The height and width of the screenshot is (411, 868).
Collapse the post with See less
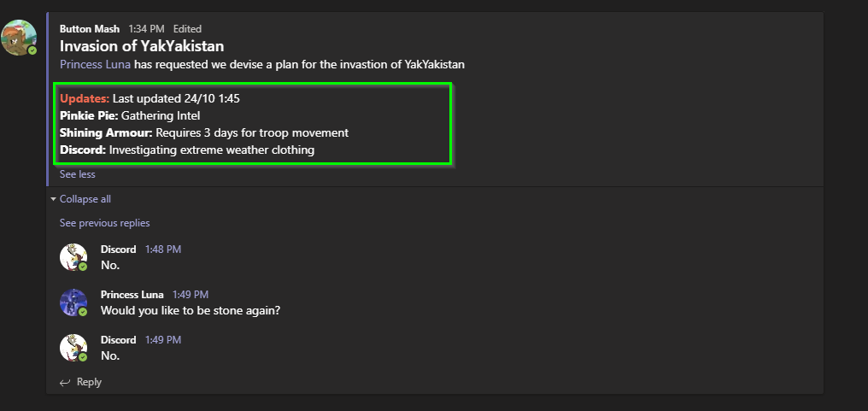(77, 174)
